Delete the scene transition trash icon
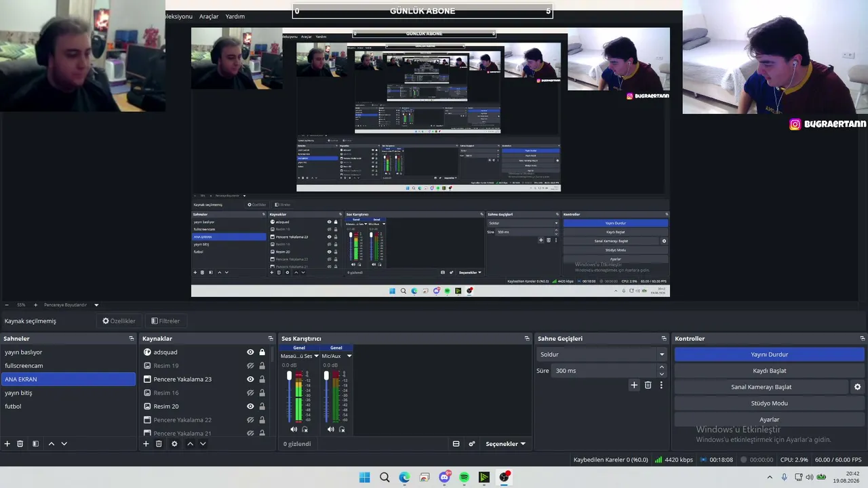Screen dimensions: 868x488 tap(648, 385)
